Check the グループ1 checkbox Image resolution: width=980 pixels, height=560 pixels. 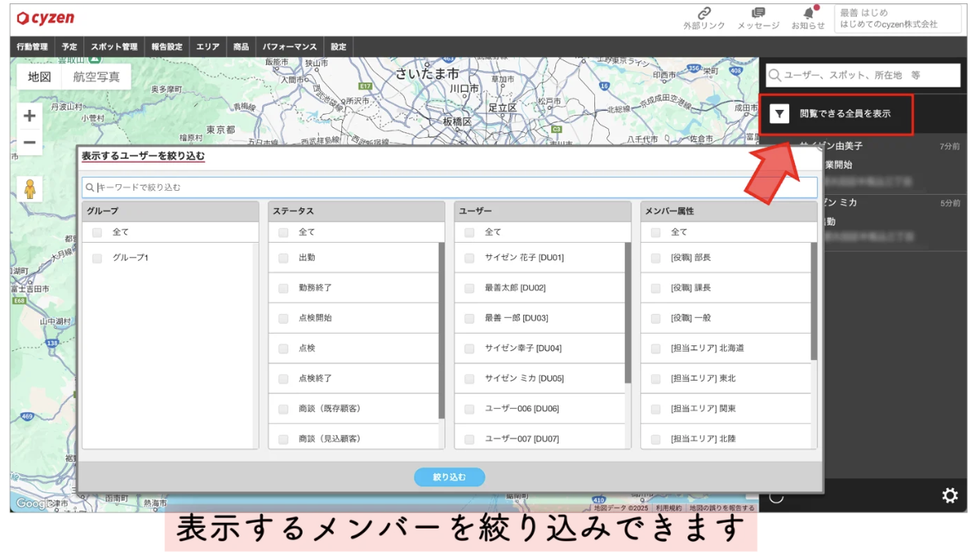(x=97, y=259)
